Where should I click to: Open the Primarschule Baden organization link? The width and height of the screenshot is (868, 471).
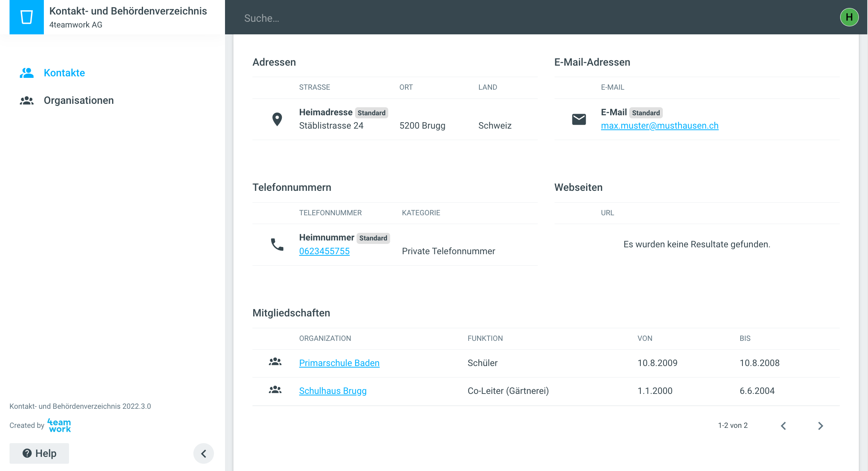pos(339,363)
